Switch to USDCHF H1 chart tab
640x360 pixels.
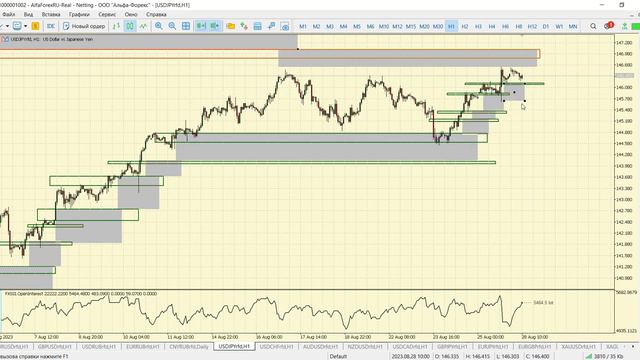[276, 347]
